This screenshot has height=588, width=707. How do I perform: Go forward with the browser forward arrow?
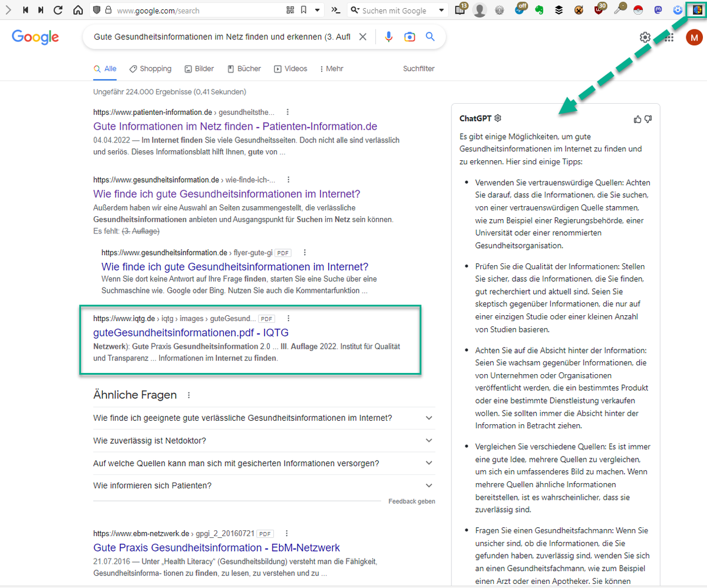9,10
